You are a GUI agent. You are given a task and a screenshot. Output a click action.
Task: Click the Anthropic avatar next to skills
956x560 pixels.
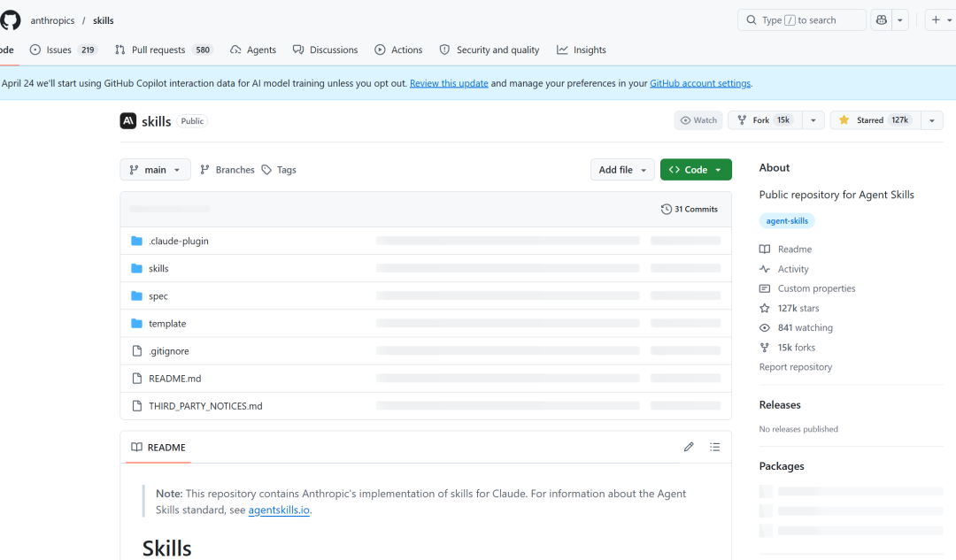[128, 120]
